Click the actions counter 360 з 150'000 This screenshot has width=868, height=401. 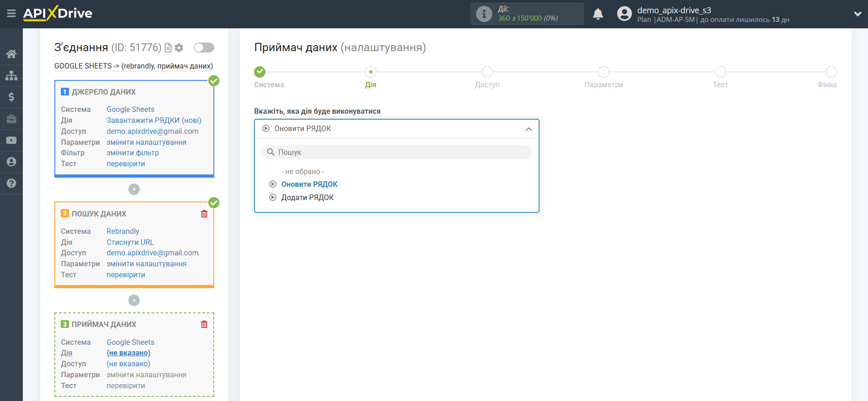(528, 18)
